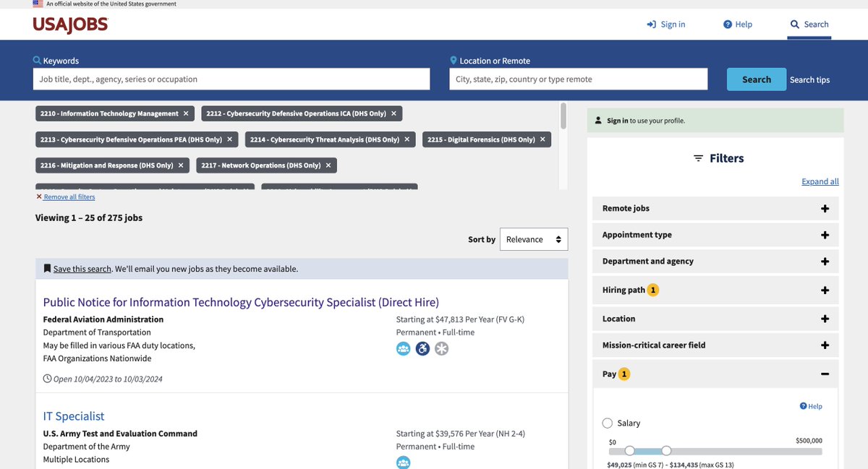Click the maximum salary slider handle
Screen dimensions: 868x469
pyautogui.click(x=666, y=451)
